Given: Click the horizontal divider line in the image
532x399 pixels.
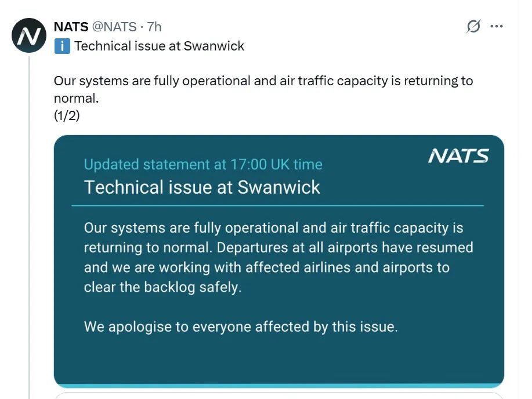Looking at the screenshot, I should tap(277, 206).
